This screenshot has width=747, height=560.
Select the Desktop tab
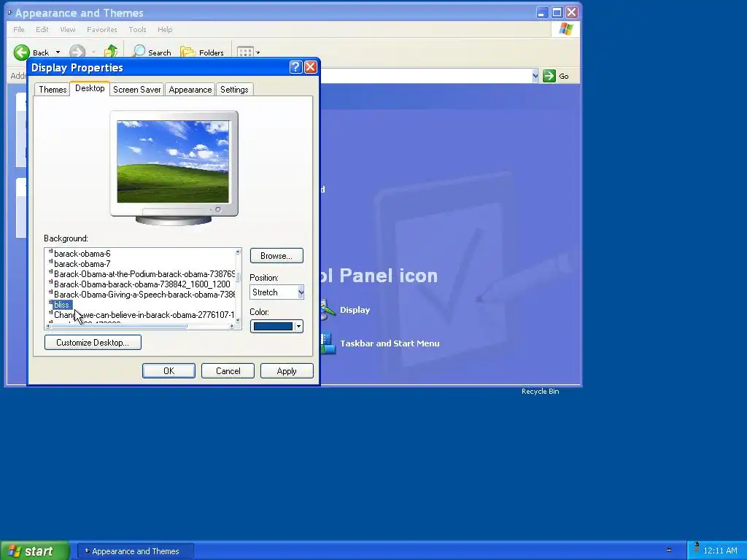(x=90, y=88)
